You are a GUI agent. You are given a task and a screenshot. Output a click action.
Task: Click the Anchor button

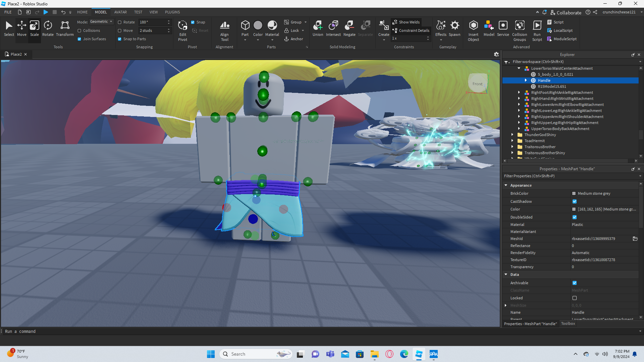click(x=293, y=39)
